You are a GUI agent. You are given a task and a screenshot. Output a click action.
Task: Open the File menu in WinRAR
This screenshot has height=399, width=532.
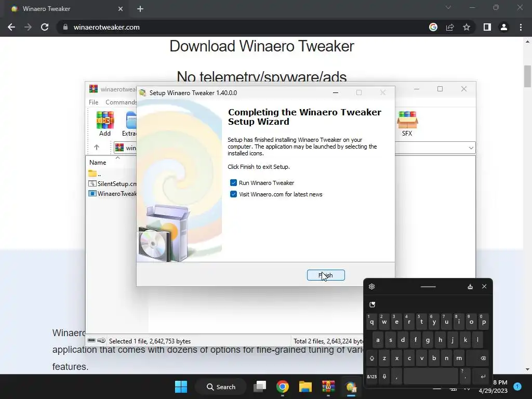(x=94, y=102)
